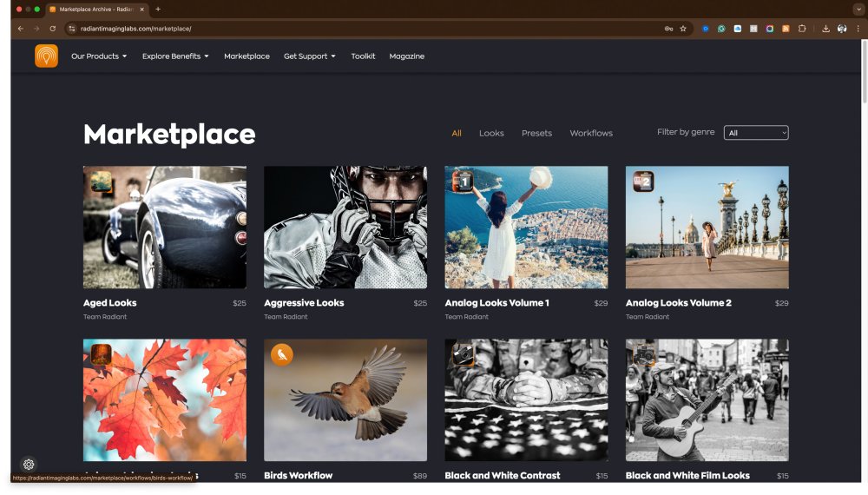Image resolution: width=868 pixels, height=495 pixels.
Task: Click the Analog Looks Volume 2 thumbnail
Action: 707,228
